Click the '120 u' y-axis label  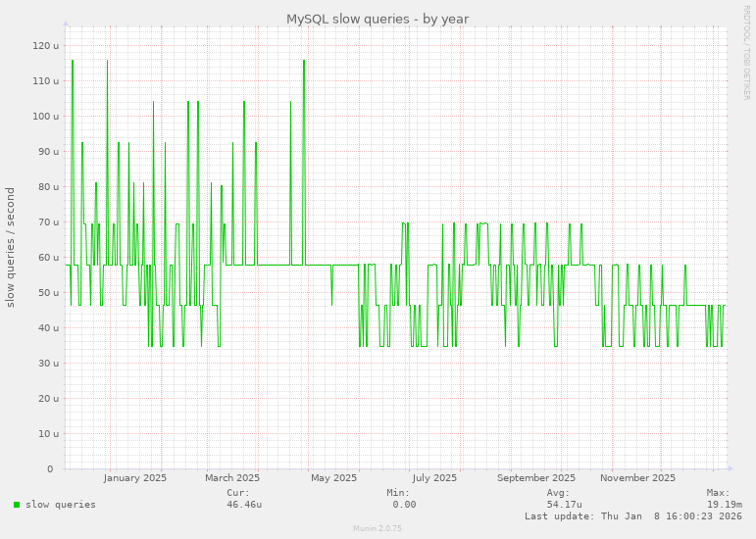tap(46, 46)
